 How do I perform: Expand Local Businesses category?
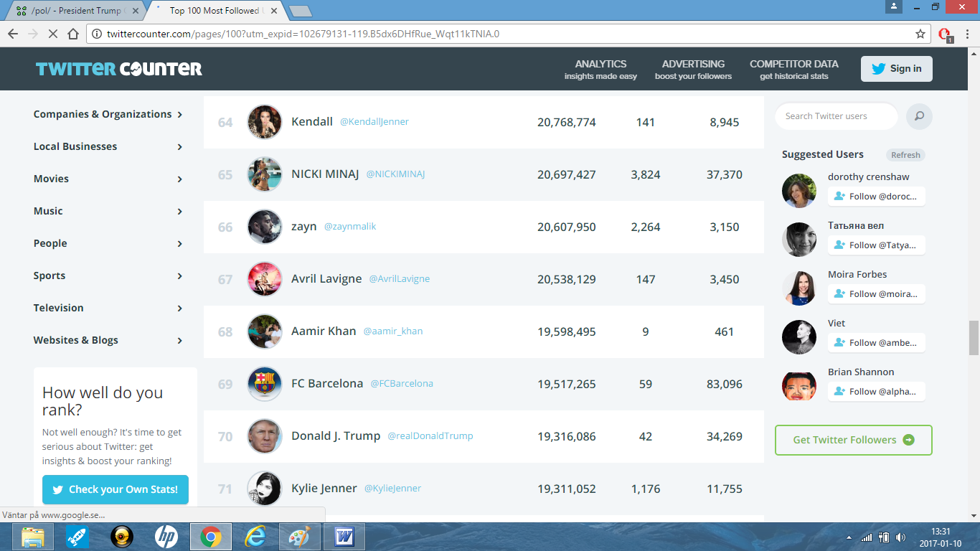coord(108,146)
